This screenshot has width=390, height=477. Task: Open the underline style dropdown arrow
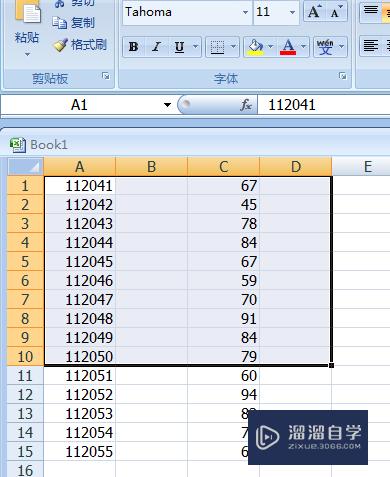tap(196, 47)
